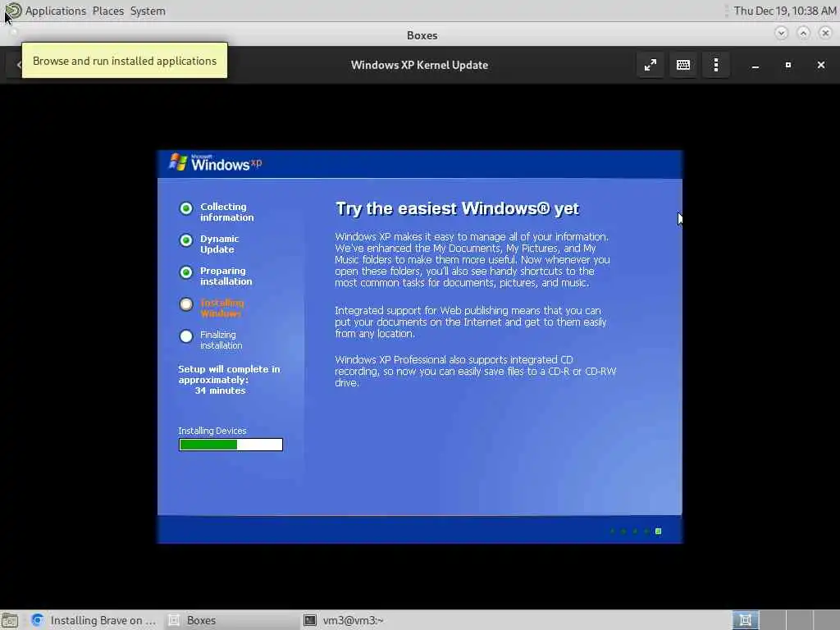Click the 34 minutes remaining text

click(x=220, y=391)
